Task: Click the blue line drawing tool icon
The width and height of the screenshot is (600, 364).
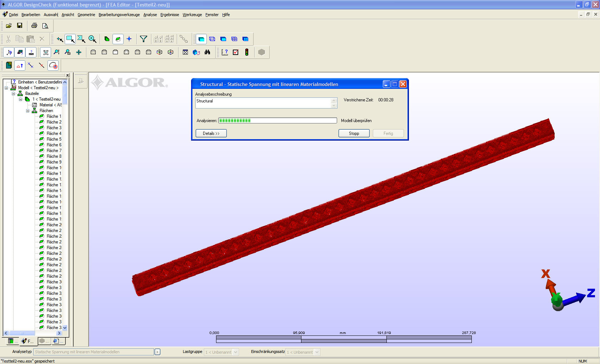Action: point(31,65)
